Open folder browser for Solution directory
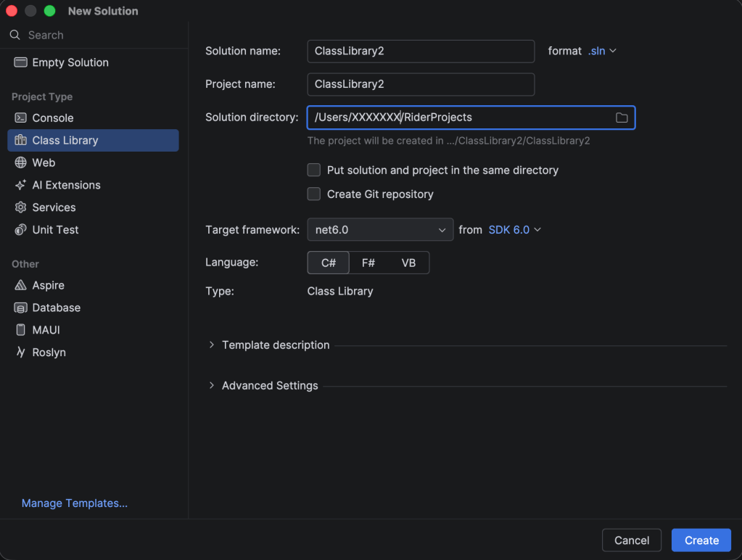The image size is (742, 560). pyautogui.click(x=622, y=118)
